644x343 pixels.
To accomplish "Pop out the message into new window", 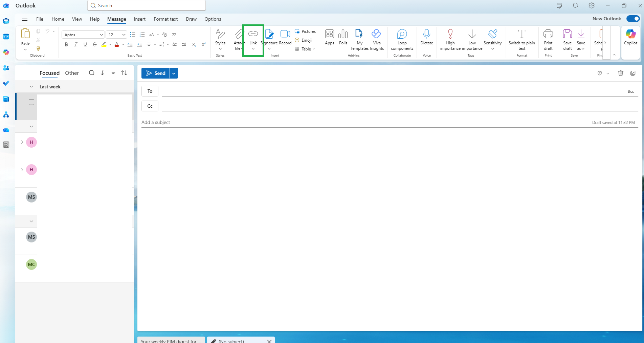I will click(x=633, y=73).
